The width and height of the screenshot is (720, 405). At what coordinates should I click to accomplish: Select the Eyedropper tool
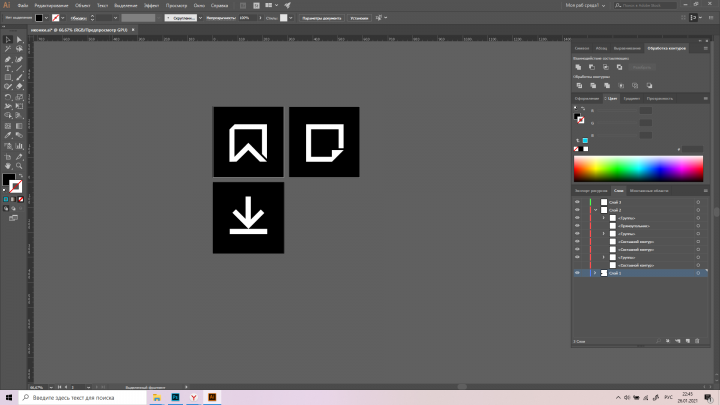point(8,135)
